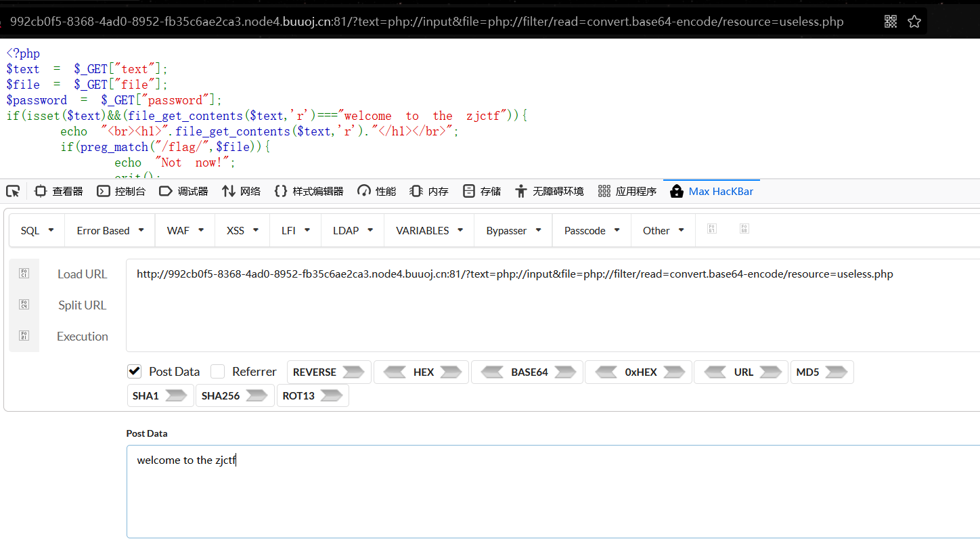Focus the HackBar URL text area
Screen dimensions: 980x539
click(553, 305)
